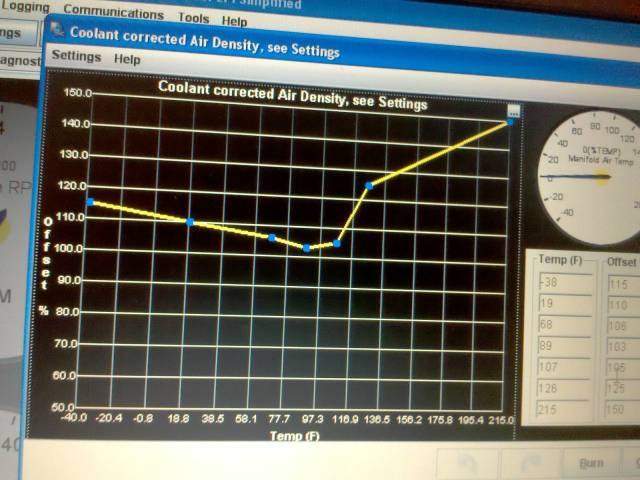This screenshot has height=480, width=640.
Task: Open the dialog's Help menu
Action: click(x=127, y=59)
